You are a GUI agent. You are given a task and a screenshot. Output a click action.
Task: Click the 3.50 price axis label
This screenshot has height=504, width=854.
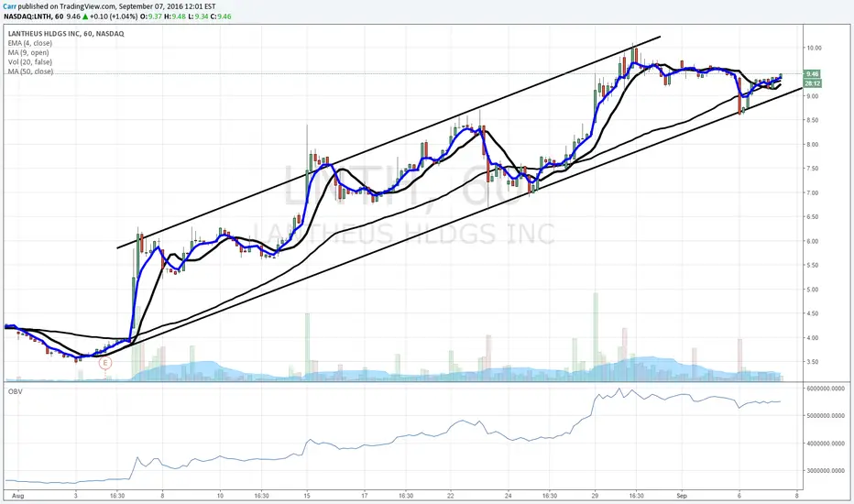(x=812, y=362)
